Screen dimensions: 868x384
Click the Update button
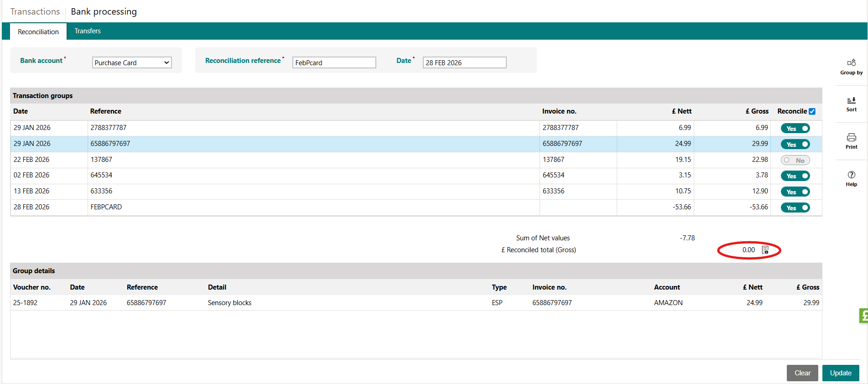[841, 373]
